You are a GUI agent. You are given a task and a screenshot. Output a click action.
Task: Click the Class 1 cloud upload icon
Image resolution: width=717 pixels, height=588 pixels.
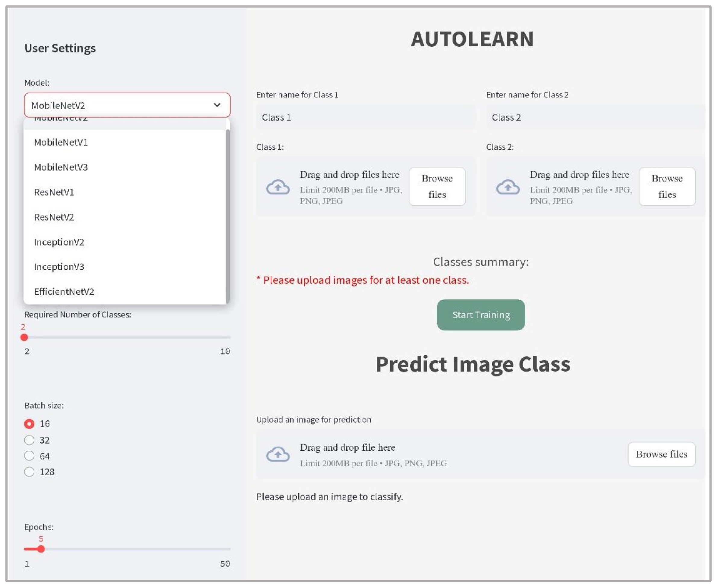[278, 187]
